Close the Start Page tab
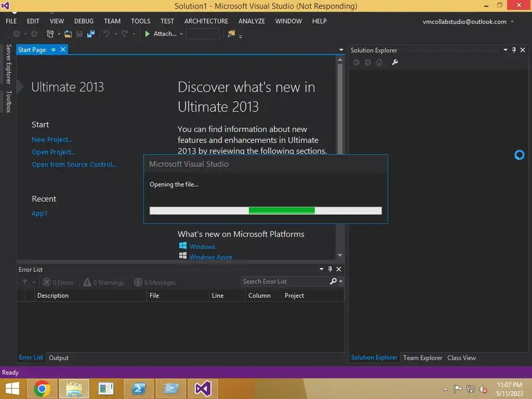 click(x=63, y=49)
